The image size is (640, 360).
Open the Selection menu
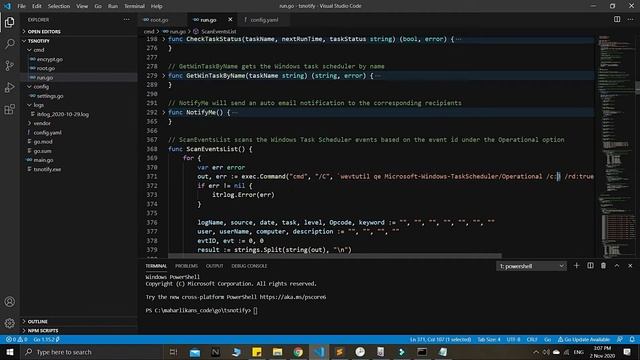click(59, 6)
